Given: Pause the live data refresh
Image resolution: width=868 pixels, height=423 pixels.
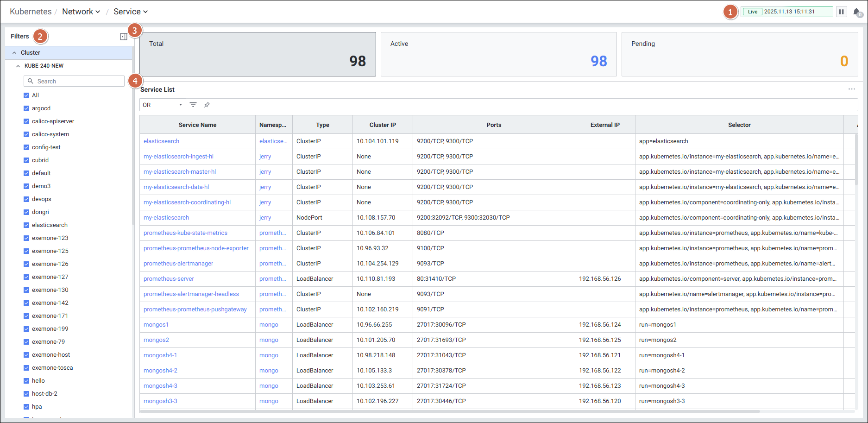Looking at the screenshot, I should [x=841, y=12].
